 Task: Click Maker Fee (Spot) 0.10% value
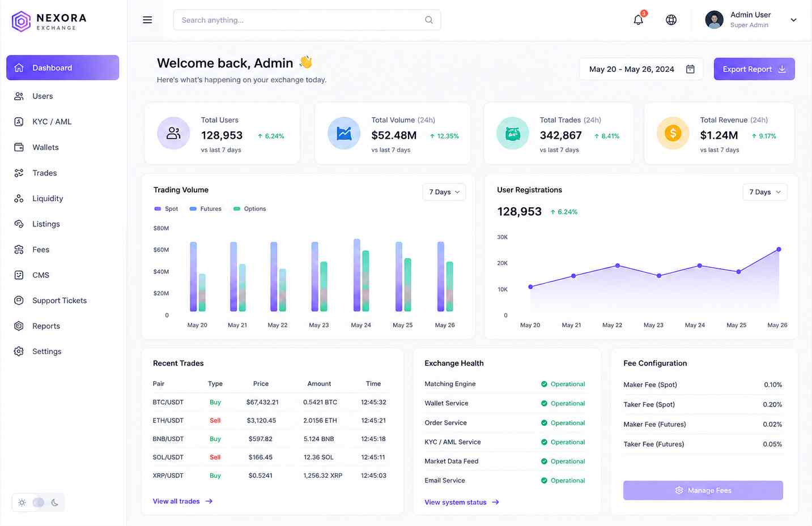tap(772, 384)
